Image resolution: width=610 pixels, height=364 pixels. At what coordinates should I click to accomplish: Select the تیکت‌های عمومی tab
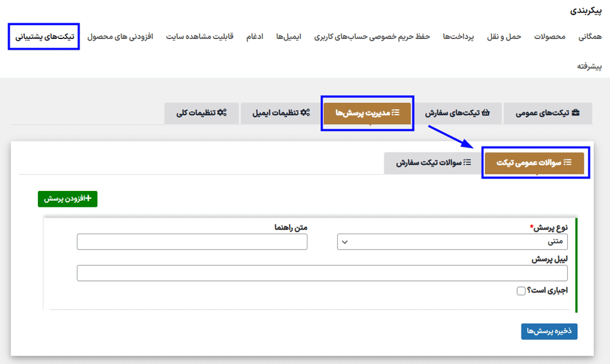click(x=548, y=113)
